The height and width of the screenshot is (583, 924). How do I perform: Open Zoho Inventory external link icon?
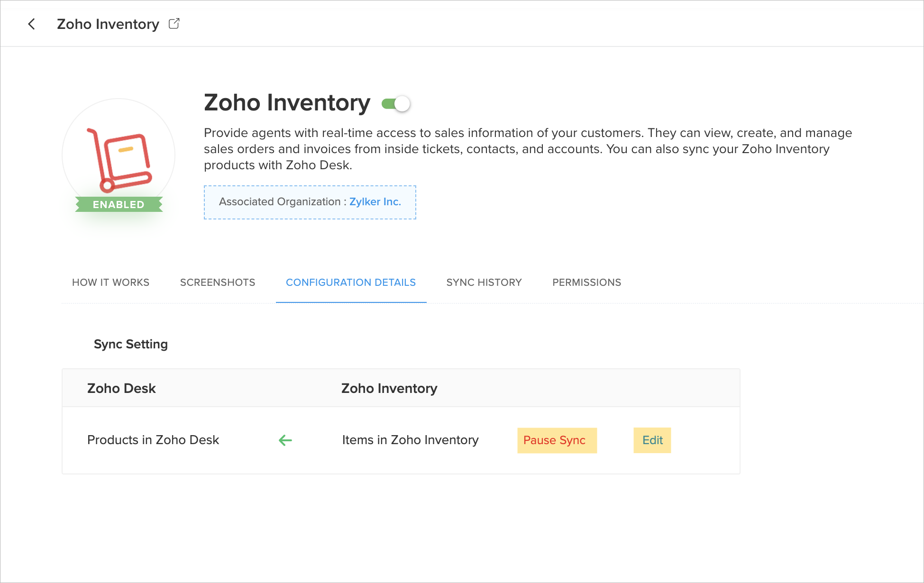coord(174,24)
